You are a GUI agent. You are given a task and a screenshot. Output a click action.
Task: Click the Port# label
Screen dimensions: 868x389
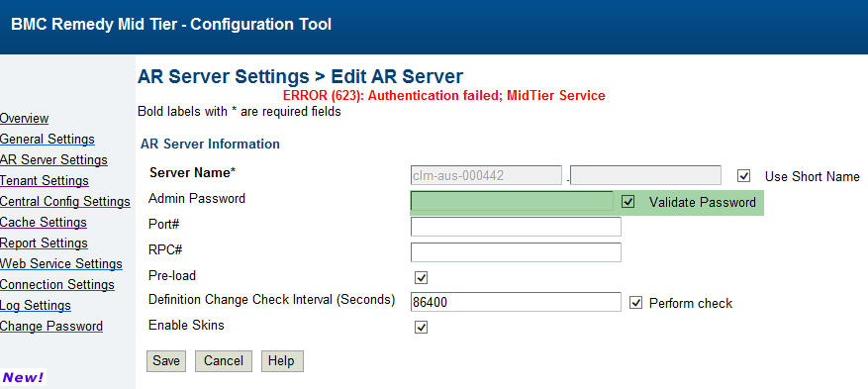(x=164, y=224)
